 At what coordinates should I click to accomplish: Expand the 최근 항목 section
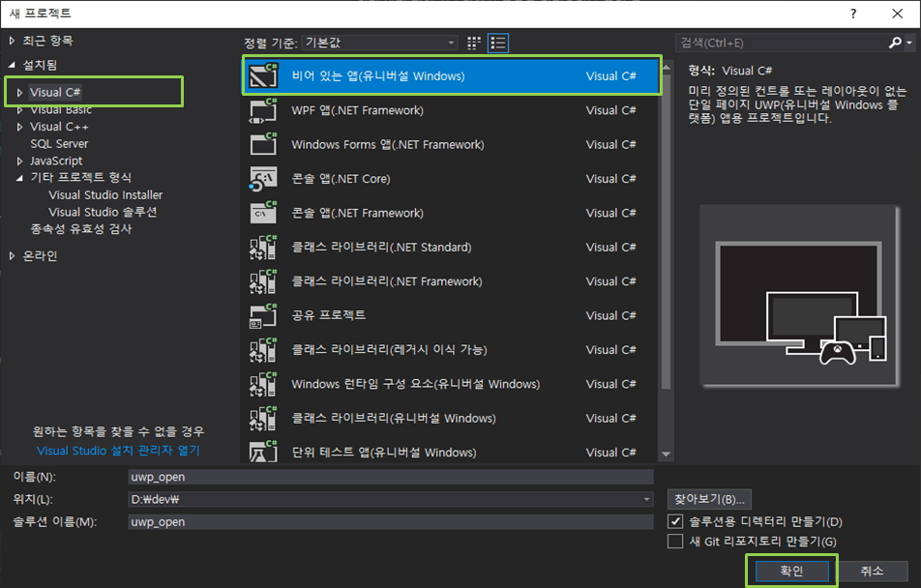(x=12, y=41)
